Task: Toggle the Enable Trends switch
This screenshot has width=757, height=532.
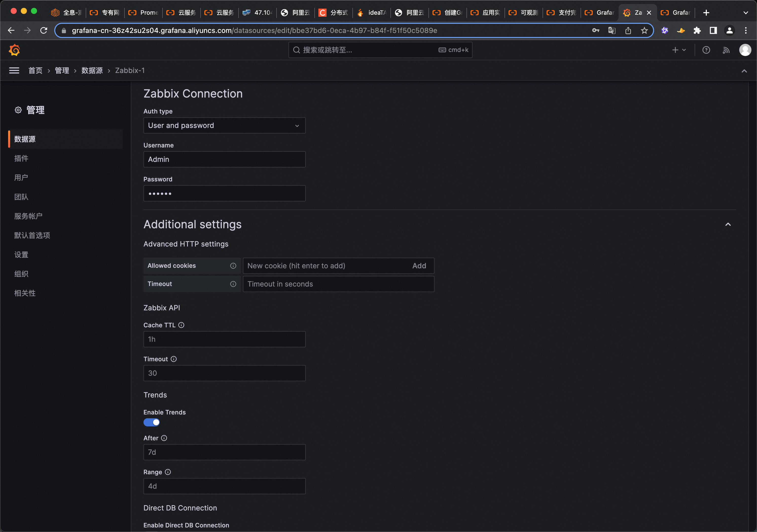Action: (152, 422)
